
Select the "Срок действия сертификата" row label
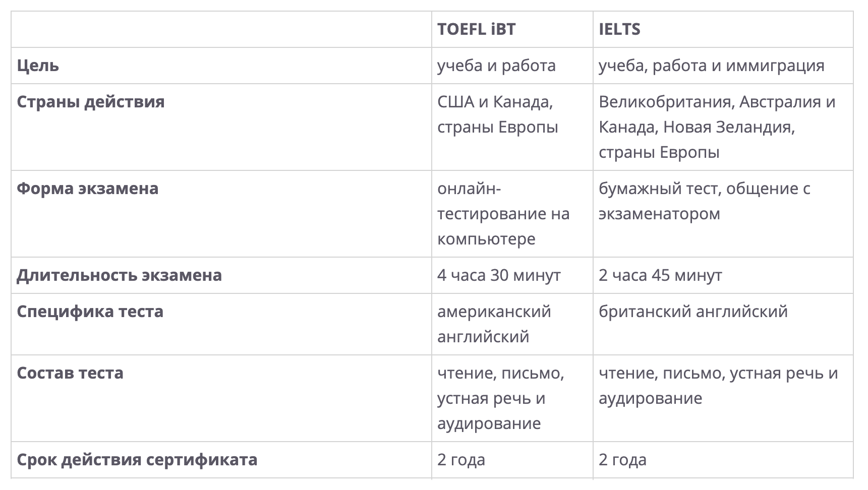(137, 460)
